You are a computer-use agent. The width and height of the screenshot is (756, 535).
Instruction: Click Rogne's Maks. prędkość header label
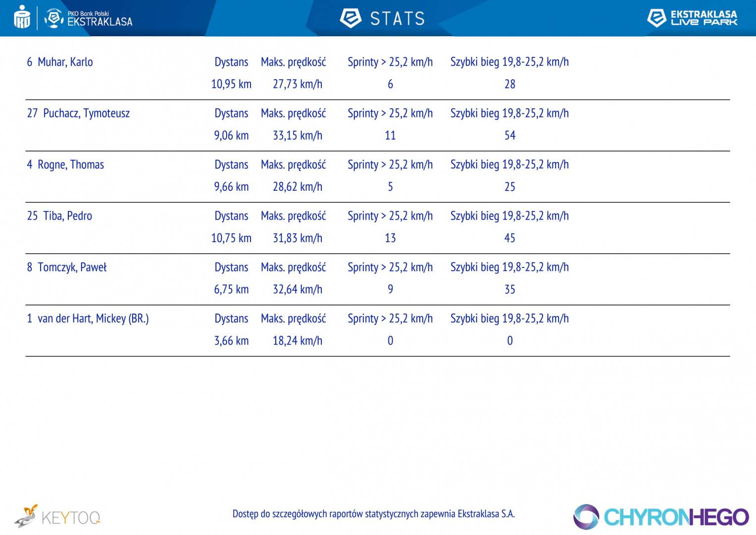click(294, 165)
